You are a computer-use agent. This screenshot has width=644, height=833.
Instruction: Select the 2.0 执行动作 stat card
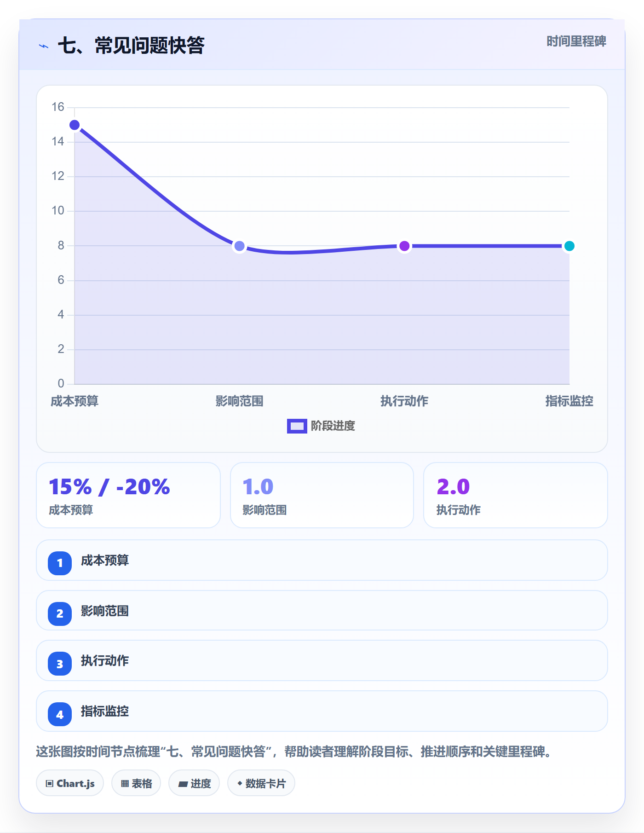click(516, 495)
